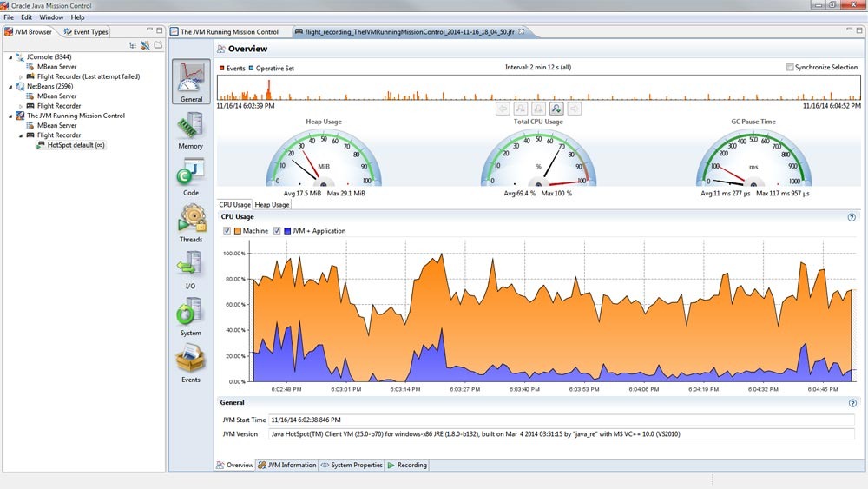Maximize the JVM Browser panel
Screen dimensions: 868x489
pyautogui.click(x=160, y=30)
